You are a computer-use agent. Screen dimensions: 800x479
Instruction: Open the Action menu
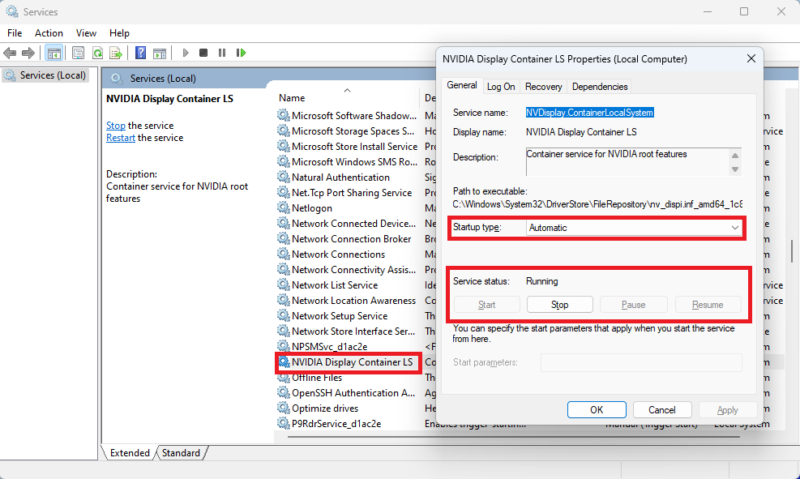(49, 33)
